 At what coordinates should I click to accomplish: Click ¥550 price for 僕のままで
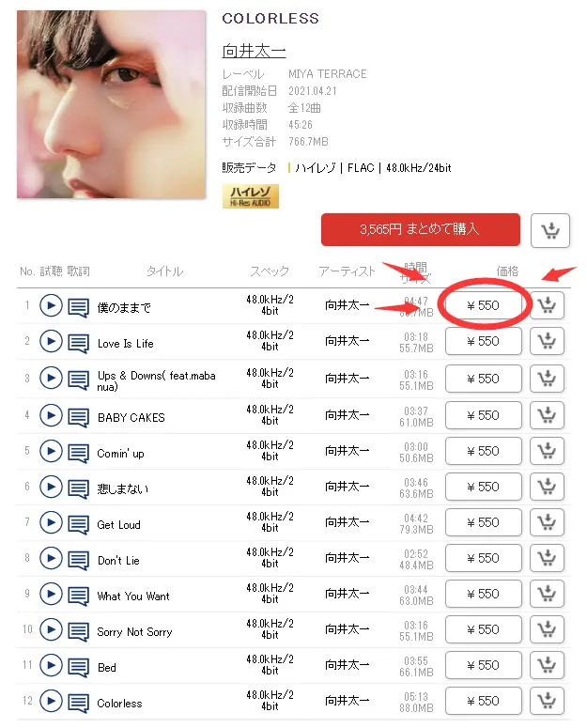pyautogui.click(x=483, y=305)
